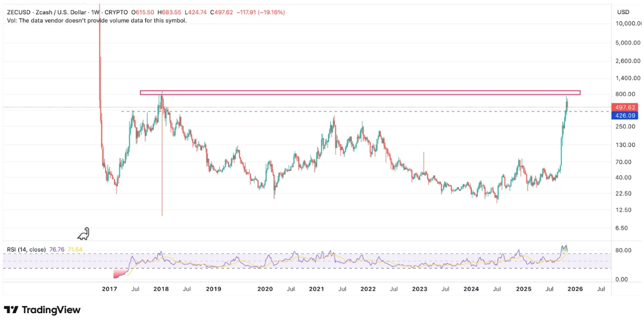Click the 80.00 RSI scale label
644x322 pixels.
tap(623, 250)
